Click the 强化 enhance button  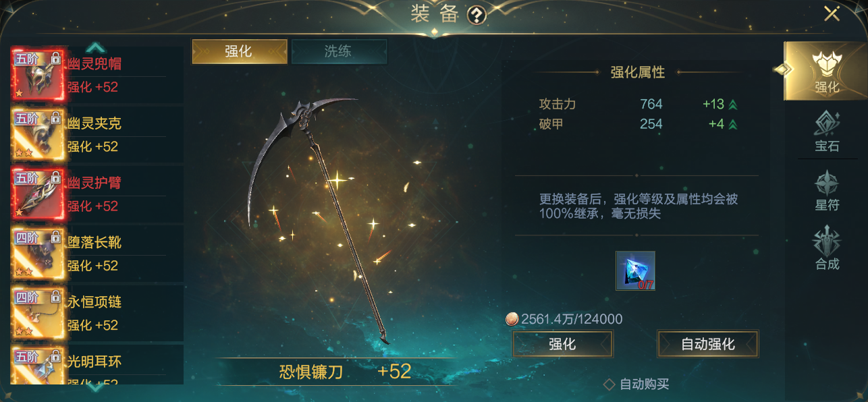click(562, 344)
